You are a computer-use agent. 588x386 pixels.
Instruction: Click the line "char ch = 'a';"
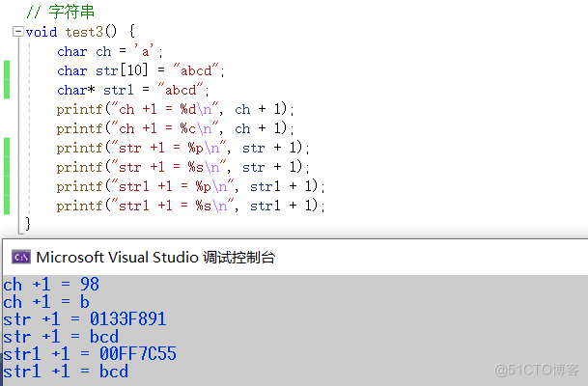click(110, 51)
